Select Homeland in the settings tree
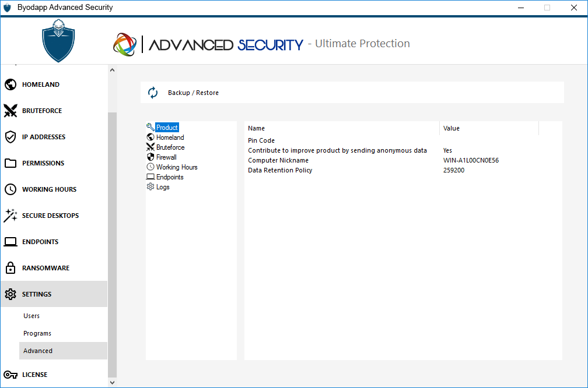 [170, 137]
